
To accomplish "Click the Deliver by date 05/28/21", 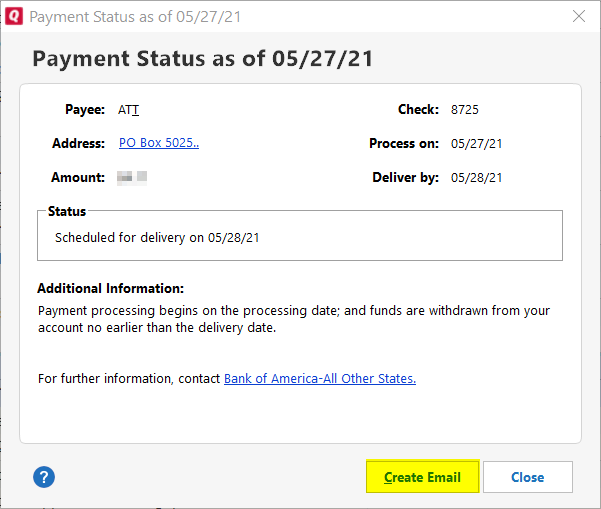I will (476, 178).
